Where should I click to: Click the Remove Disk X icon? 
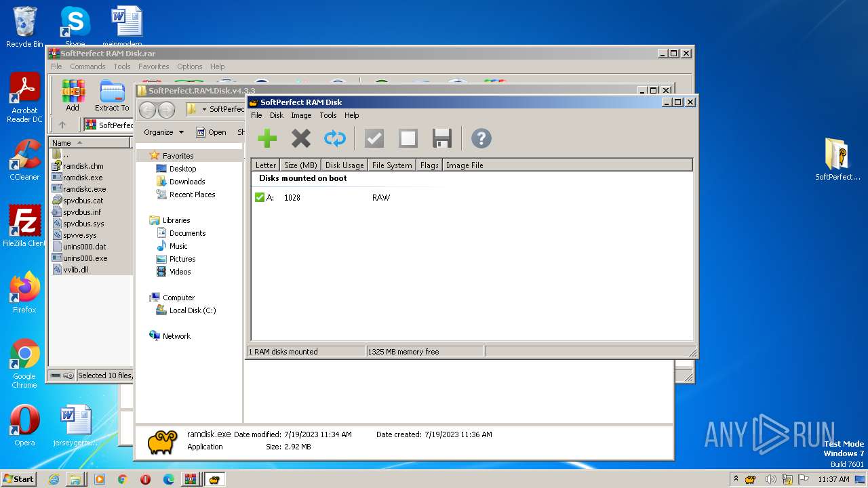[301, 138]
